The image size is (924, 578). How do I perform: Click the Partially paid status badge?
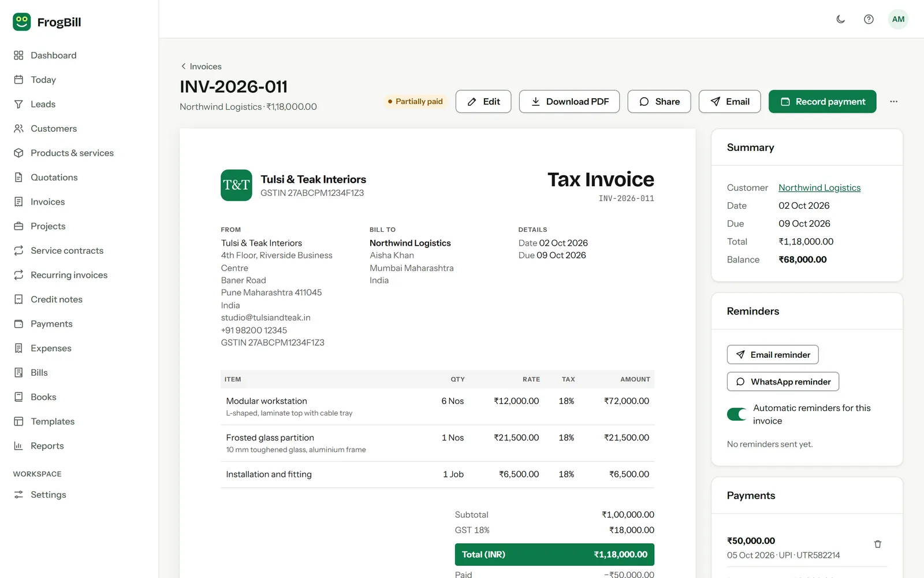click(416, 102)
